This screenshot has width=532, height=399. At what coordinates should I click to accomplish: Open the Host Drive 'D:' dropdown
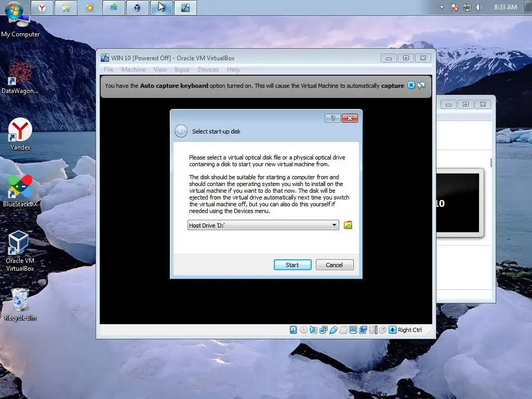[x=263, y=225]
